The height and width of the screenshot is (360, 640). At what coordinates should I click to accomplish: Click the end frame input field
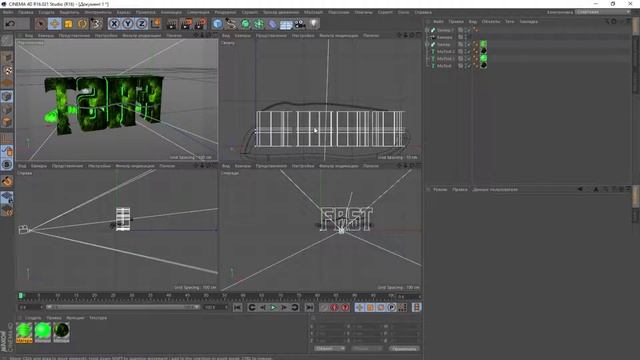(216, 307)
